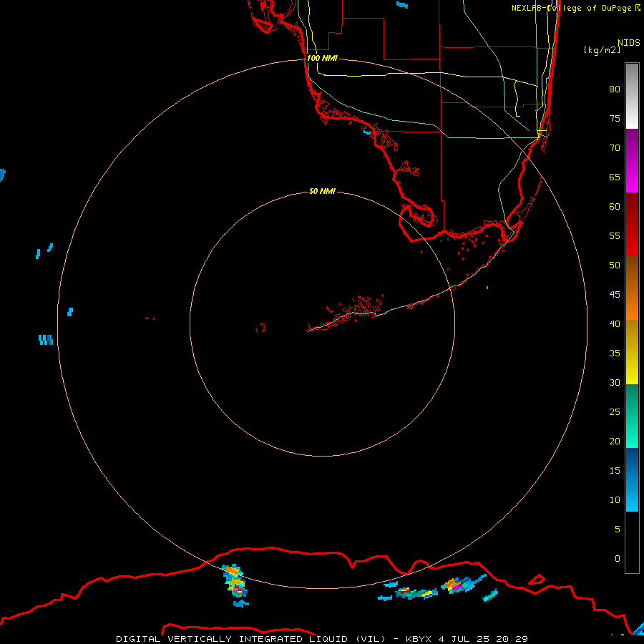Click the 'DIGITAL VERTICALLY INTEGRATED LIQUID (VIL)' title text

pos(252,639)
